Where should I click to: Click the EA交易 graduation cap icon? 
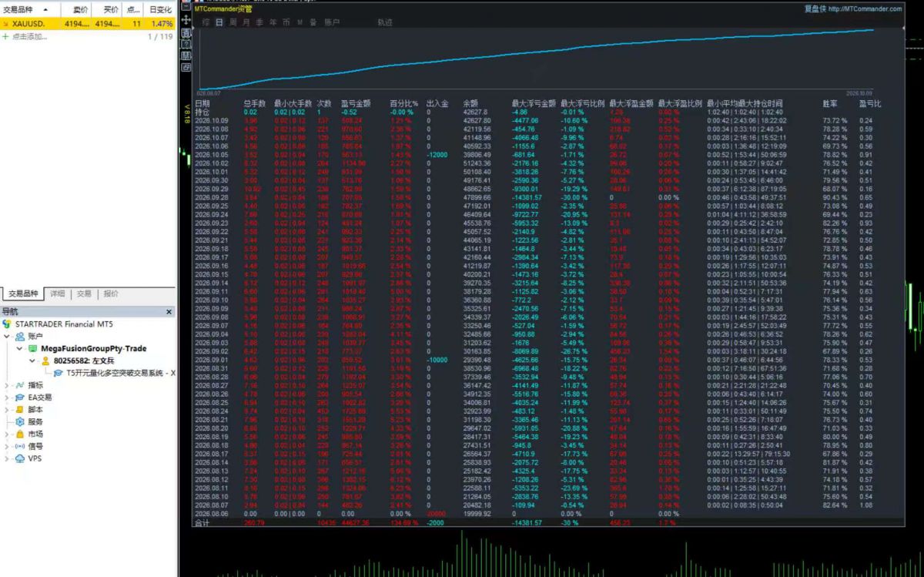tap(20, 398)
